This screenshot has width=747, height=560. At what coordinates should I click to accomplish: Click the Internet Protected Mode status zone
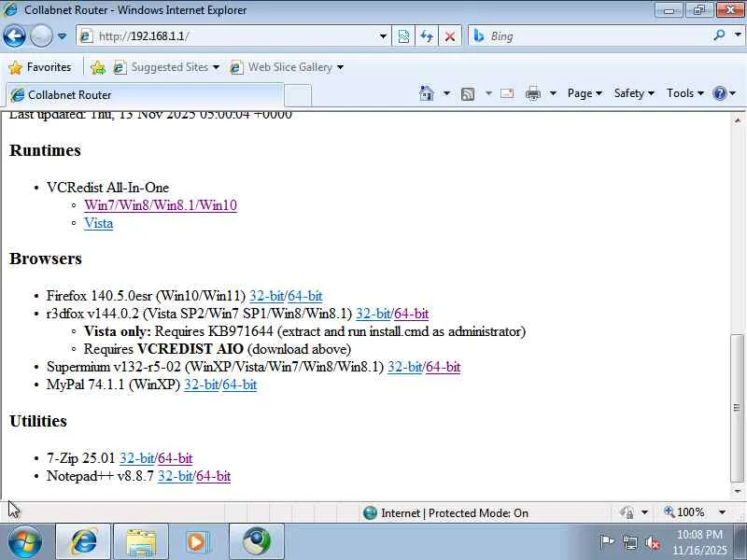pyautogui.click(x=445, y=512)
